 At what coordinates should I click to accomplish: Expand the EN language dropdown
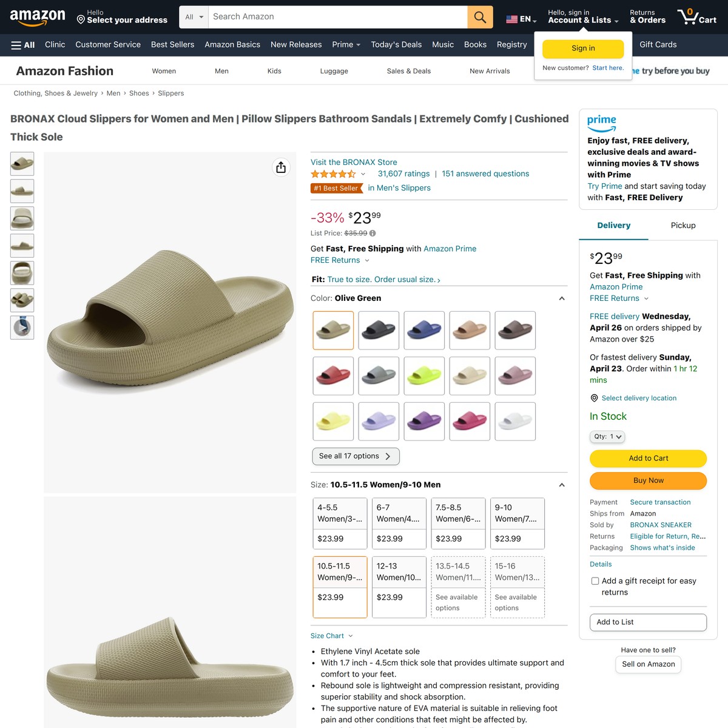click(521, 19)
